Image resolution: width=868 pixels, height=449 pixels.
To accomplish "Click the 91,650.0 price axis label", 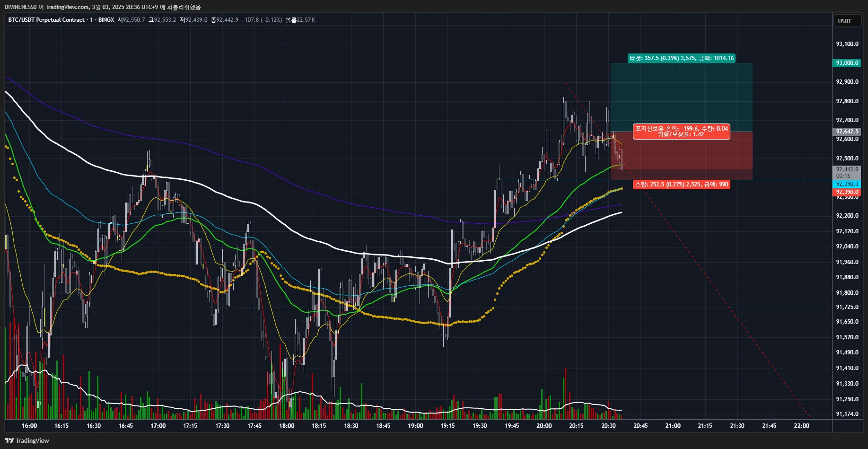I will 847,322.
